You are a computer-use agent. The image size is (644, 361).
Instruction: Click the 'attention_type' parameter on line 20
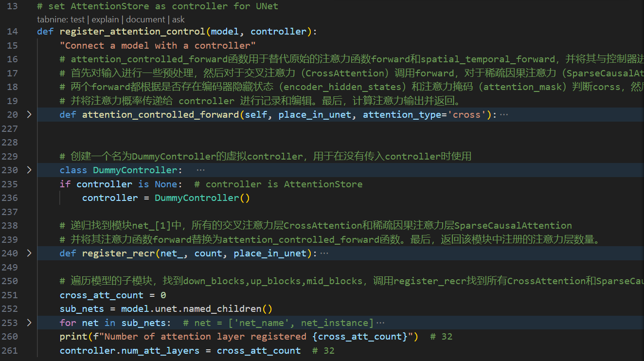click(x=402, y=115)
